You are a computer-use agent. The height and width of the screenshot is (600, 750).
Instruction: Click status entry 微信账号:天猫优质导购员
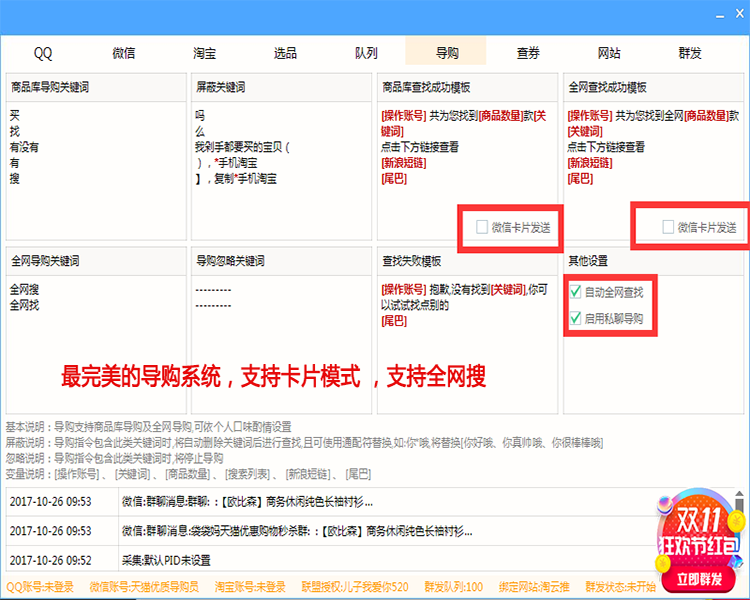point(144,587)
